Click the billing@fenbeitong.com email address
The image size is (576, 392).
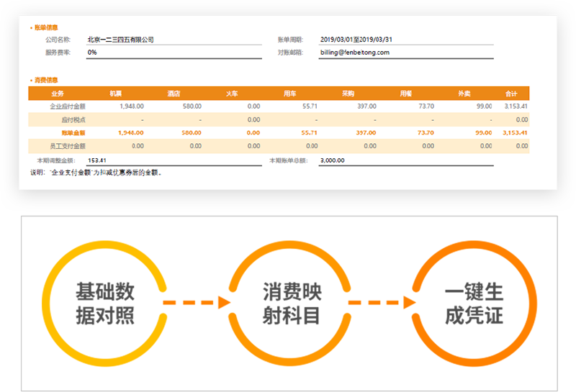pyautogui.click(x=355, y=53)
